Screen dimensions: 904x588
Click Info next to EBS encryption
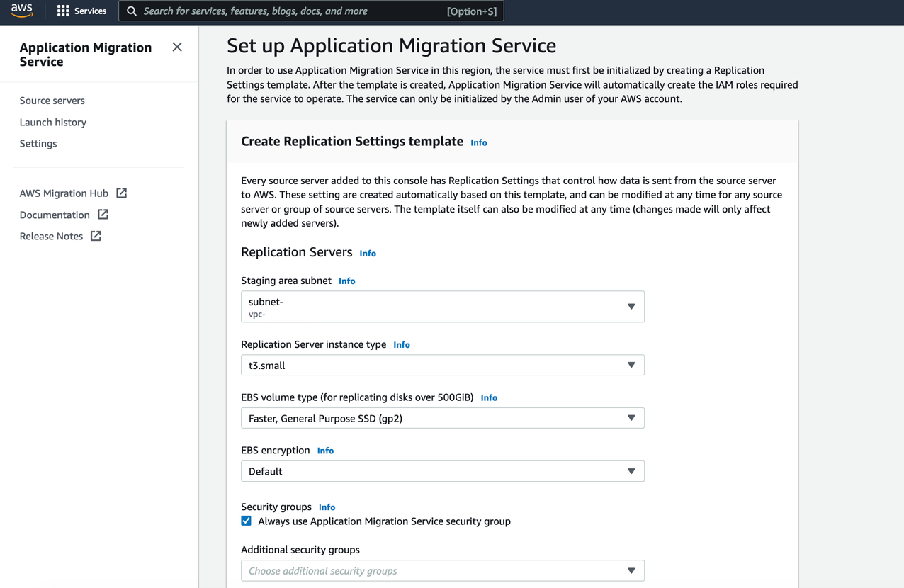[x=325, y=451]
